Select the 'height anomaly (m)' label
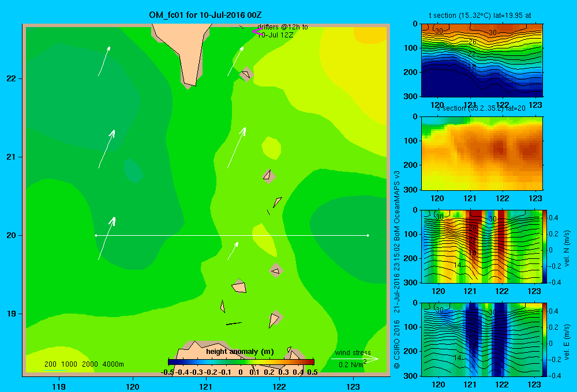This screenshot has height=392, width=577. pos(240,352)
